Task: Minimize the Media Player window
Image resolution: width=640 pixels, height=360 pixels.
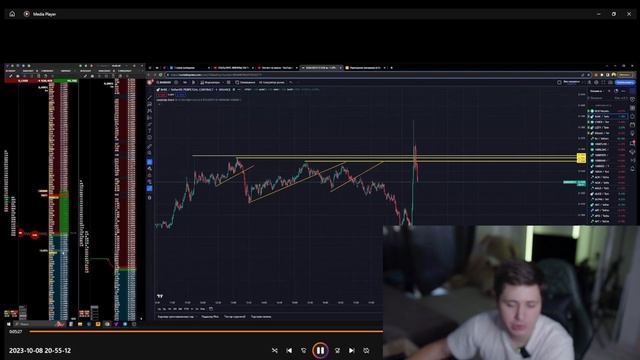Action: [x=599, y=14]
